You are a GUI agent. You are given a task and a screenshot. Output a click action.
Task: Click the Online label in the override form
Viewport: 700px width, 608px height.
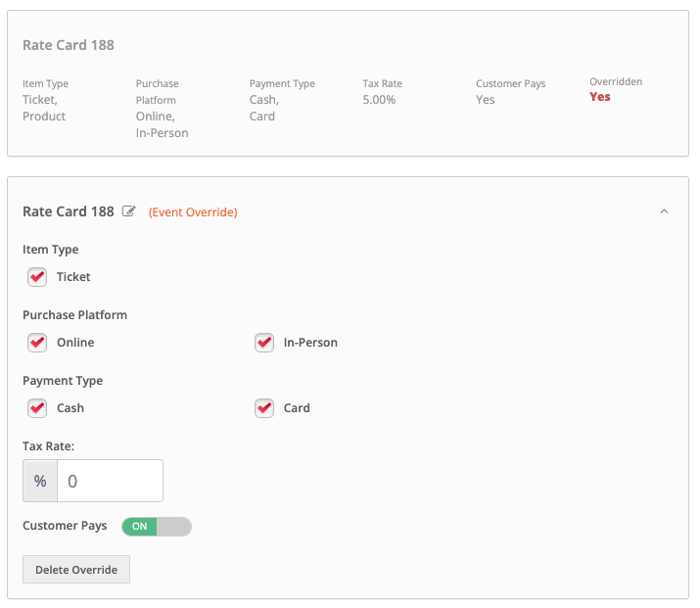pos(75,343)
